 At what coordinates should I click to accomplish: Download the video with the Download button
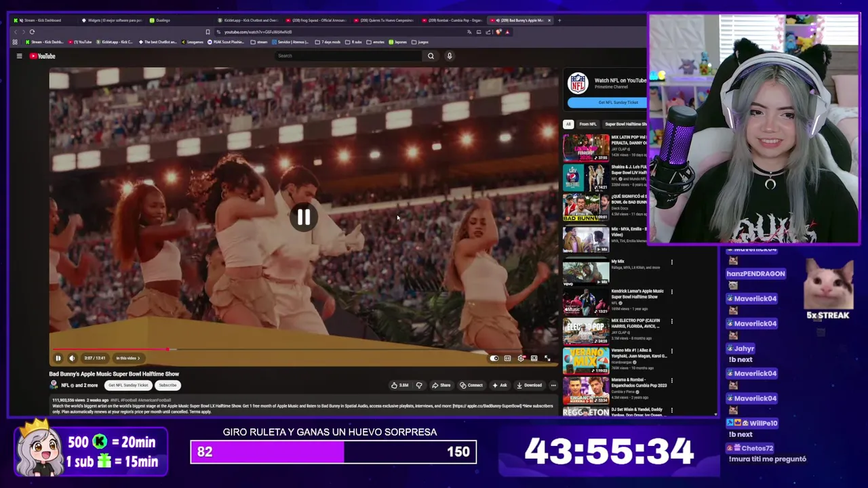[529, 385]
